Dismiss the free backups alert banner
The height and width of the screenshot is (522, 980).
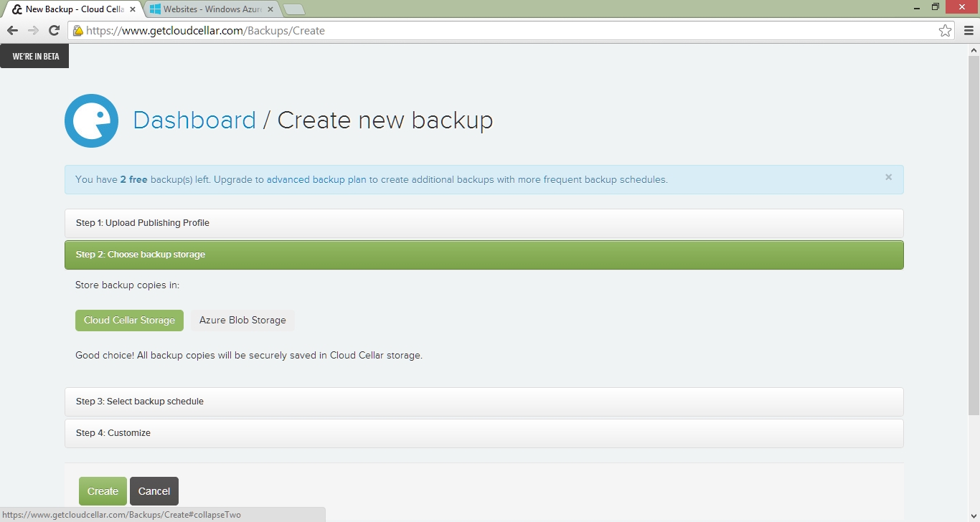pyautogui.click(x=888, y=177)
